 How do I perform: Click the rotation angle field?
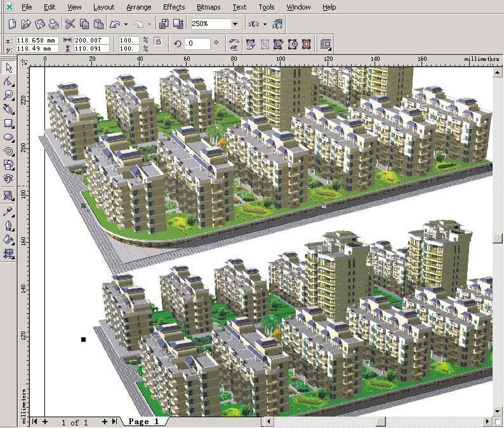(197, 44)
